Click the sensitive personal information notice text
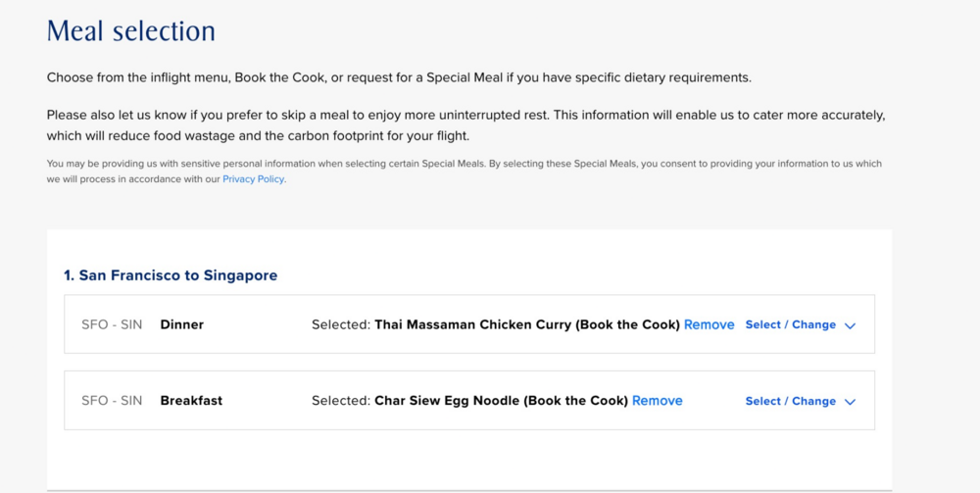This screenshot has width=980, height=493. pos(464,164)
